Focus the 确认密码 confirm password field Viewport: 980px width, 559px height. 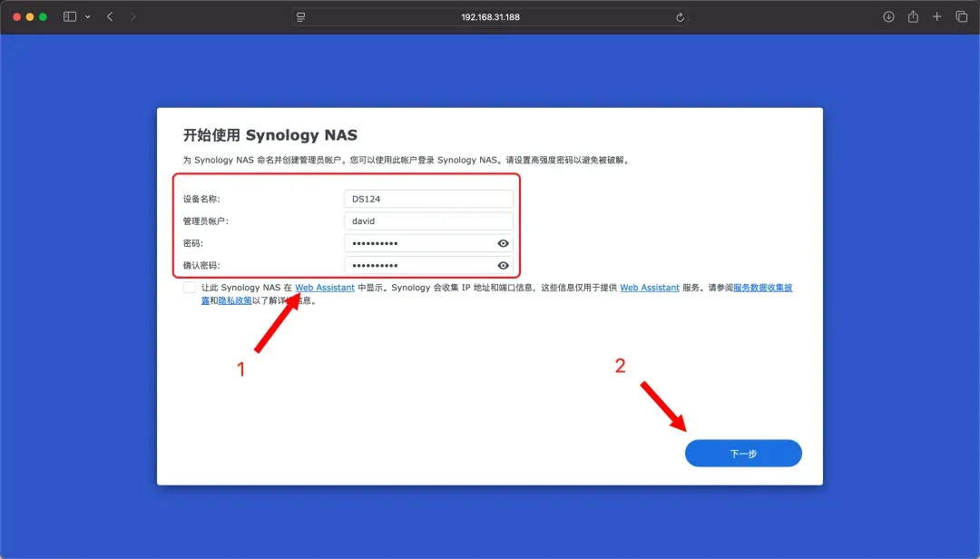tap(428, 265)
